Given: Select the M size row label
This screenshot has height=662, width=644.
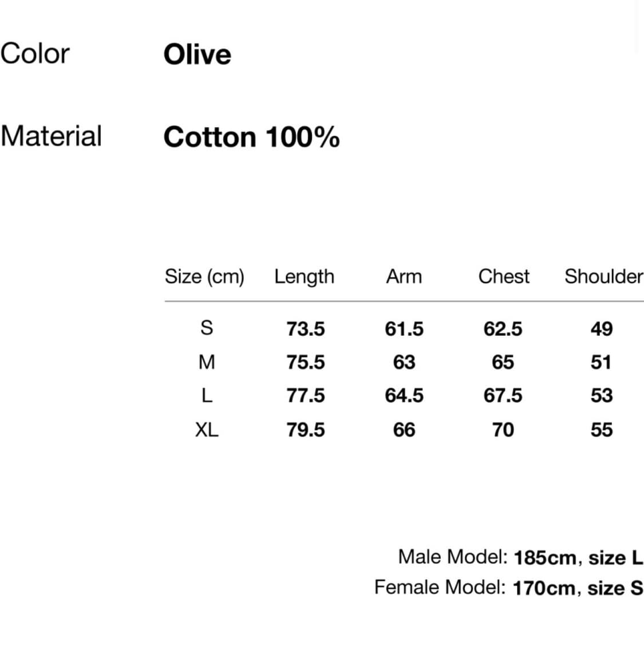Looking at the screenshot, I should tap(207, 362).
